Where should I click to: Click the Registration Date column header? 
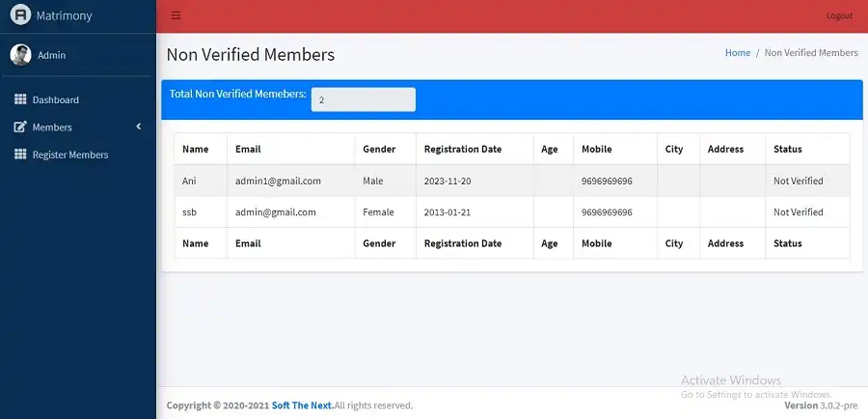tap(462, 150)
